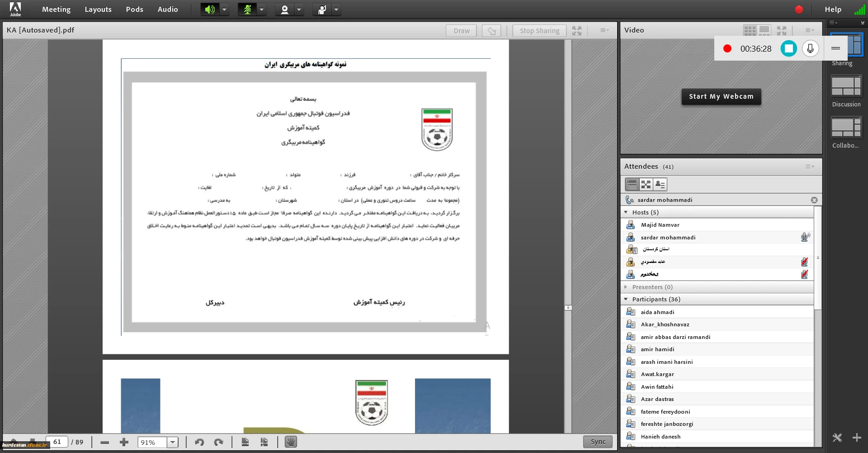Toggle the recorder microphone button
Image resolution: width=868 pixels, height=453 pixels.
tap(810, 48)
